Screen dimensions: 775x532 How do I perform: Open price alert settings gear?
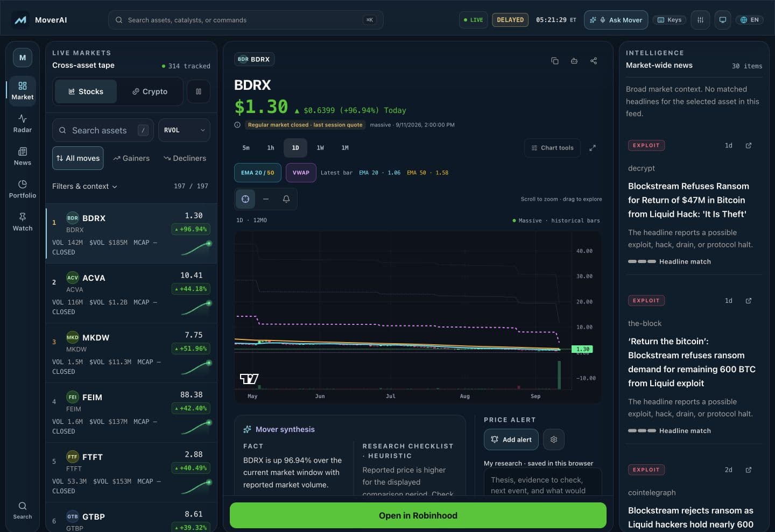pos(554,439)
